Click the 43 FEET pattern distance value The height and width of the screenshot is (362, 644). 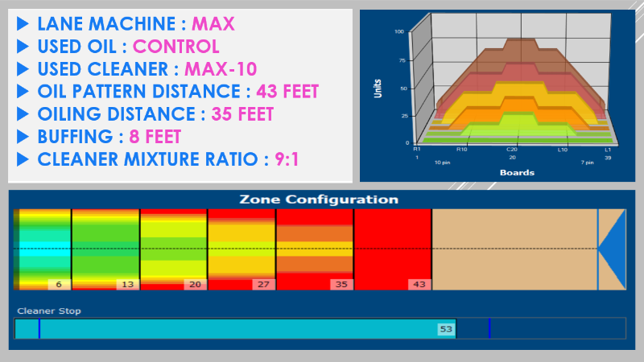287,92
